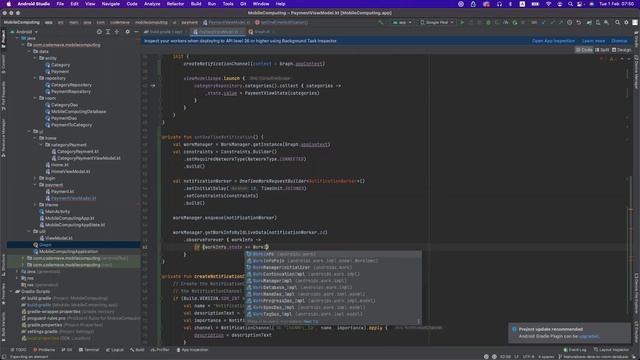Click the Run app play icon
The width and height of the screenshot is (640, 360).
462,22
